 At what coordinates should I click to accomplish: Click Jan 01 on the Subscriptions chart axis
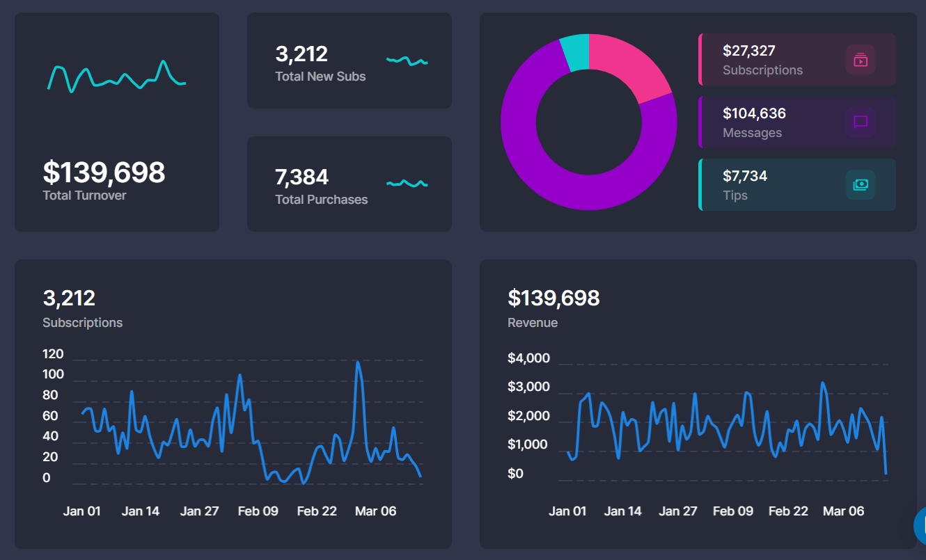[82, 511]
